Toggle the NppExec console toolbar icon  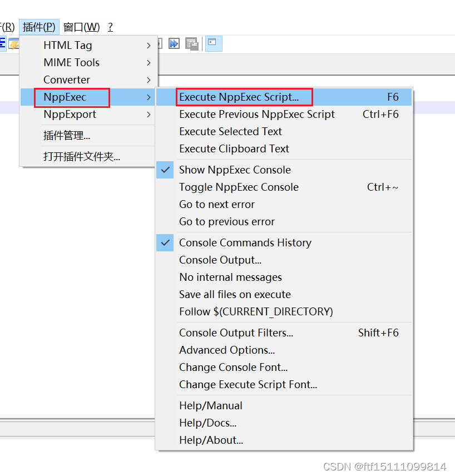[214, 43]
